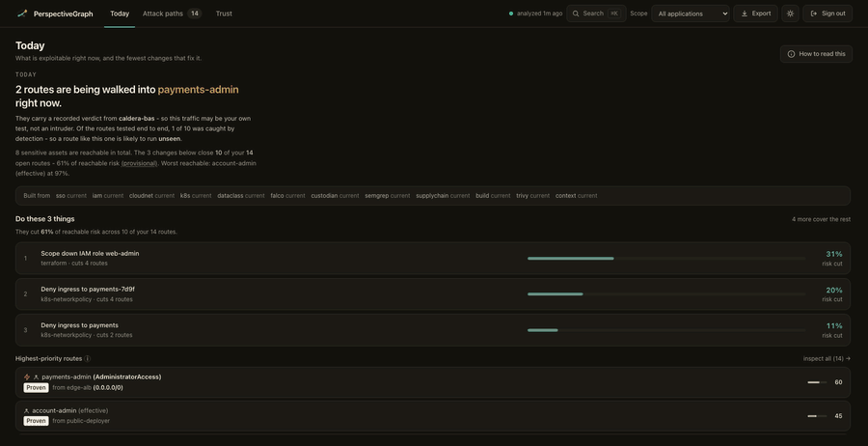Open the Today tab
Screen dimensions: 868x446
(120, 14)
